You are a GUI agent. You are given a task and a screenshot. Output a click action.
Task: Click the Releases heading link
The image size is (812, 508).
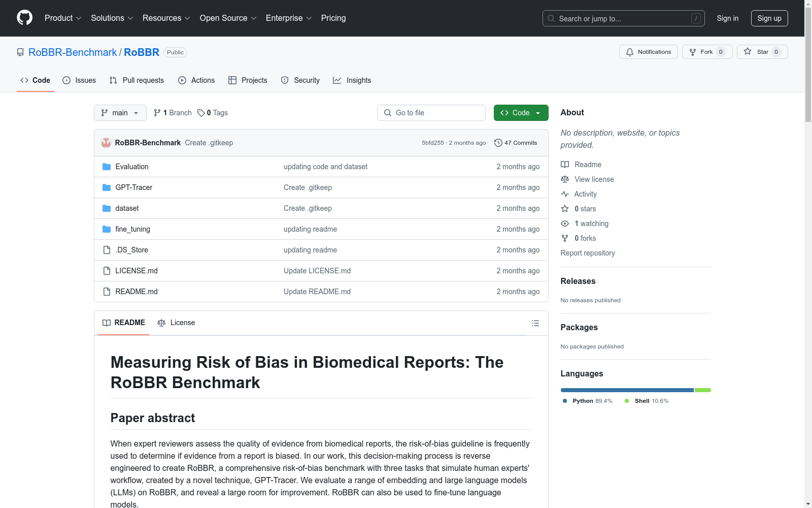click(x=578, y=281)
